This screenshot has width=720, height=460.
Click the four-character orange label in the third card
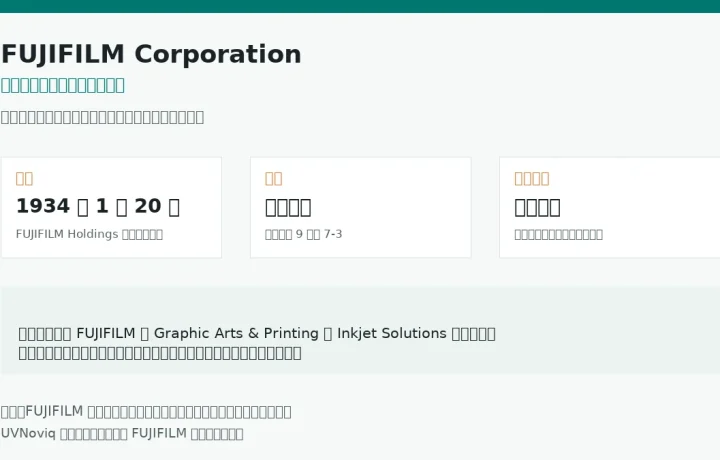(532, 178)
